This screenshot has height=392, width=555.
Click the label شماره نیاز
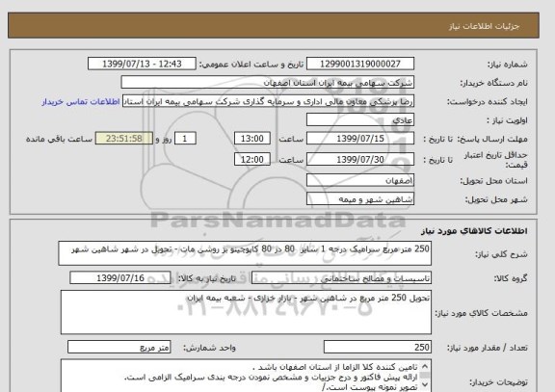pyautogui.click(x=508, y=65)
